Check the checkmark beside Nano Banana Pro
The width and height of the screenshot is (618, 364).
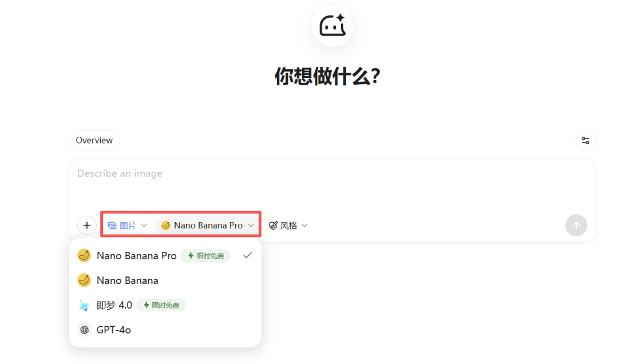(247, 255)
